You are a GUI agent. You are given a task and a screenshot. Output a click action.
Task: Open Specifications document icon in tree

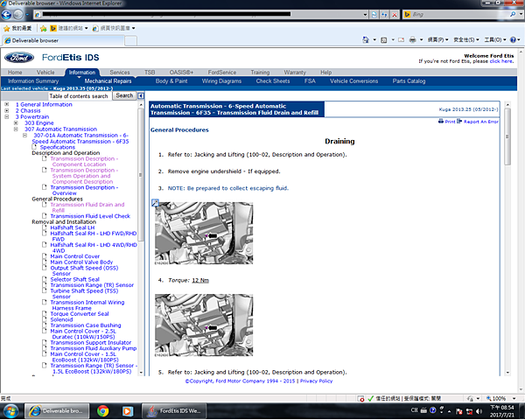click(34, 147)
